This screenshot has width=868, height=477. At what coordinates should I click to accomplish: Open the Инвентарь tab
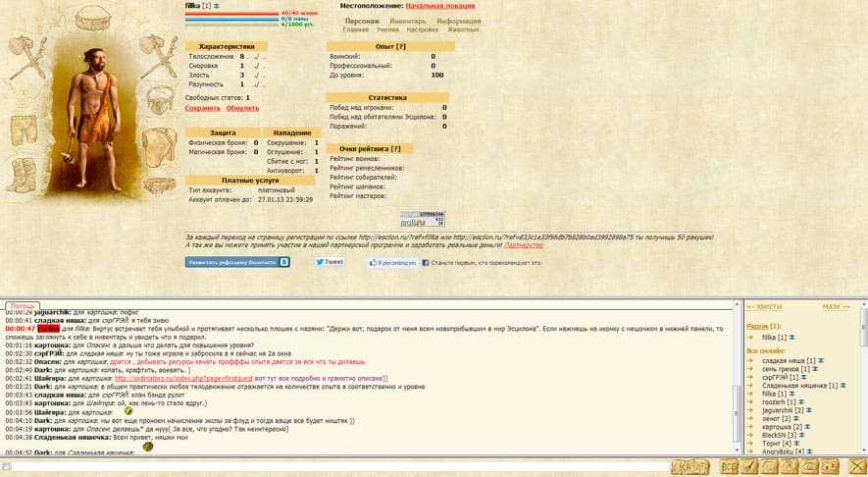tap(408, 20)
